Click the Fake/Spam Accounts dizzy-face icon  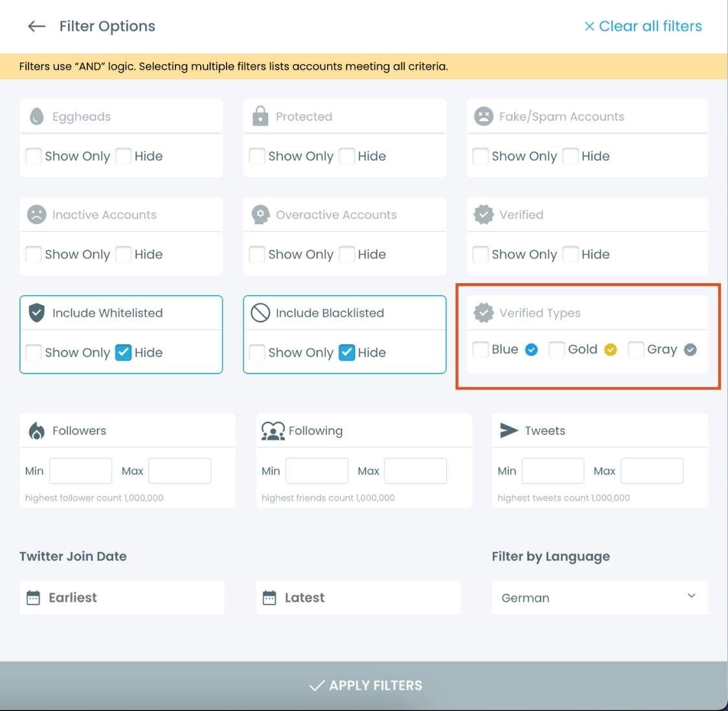pyautogui.click(x=483, y=116)
